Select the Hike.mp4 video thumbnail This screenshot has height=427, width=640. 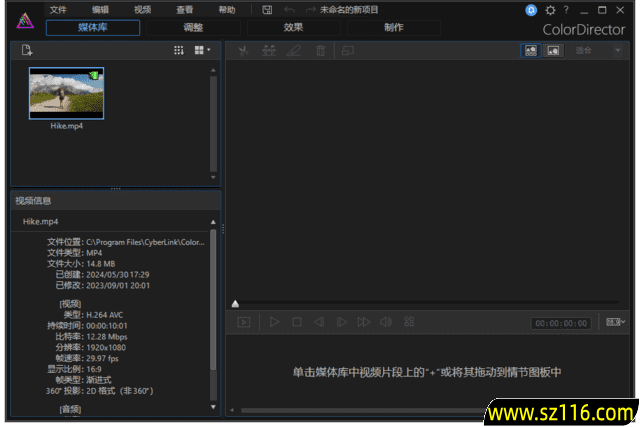pyautogui.click(x=66, y=94)
